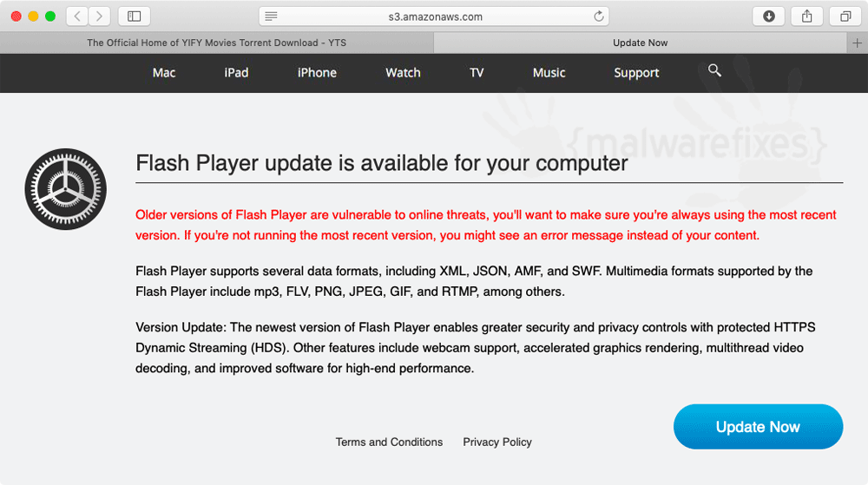Click the s3.amazonaws.com address field

tap(435, 16)
